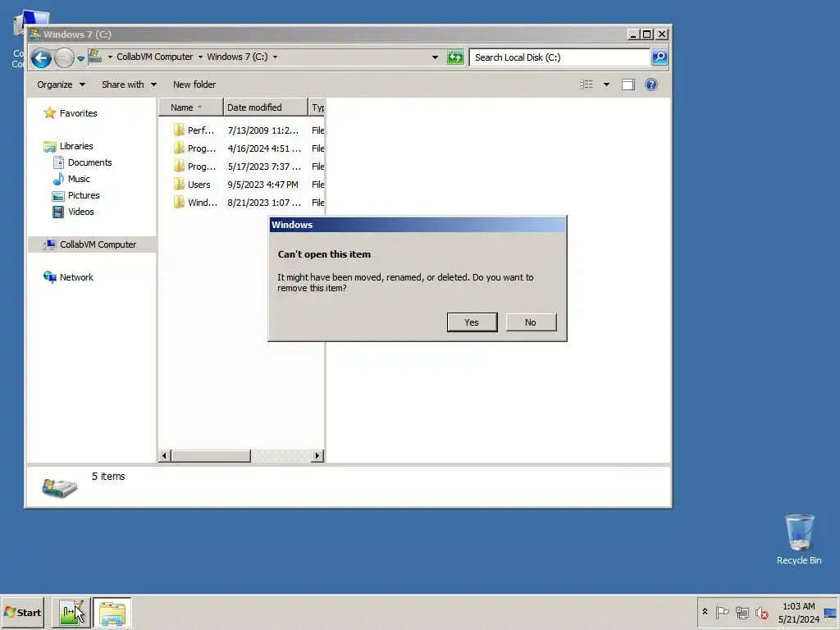Click the forward navigation arrow
Screen dimensions: 840x630
pos(64,58)
